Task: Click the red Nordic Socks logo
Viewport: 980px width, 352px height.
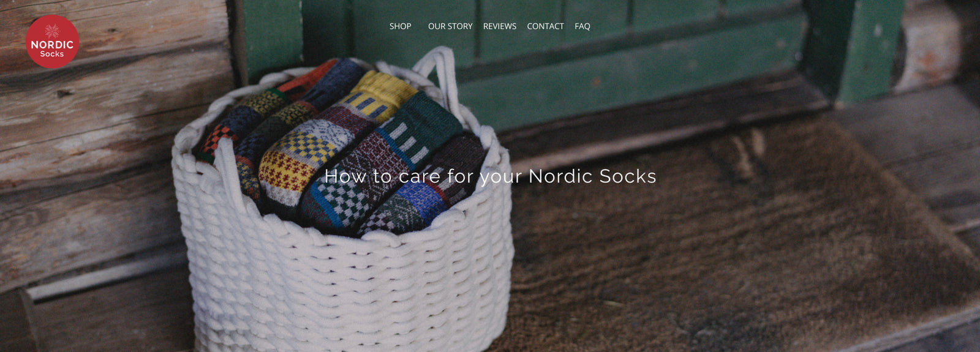Action: coord(52,42)
